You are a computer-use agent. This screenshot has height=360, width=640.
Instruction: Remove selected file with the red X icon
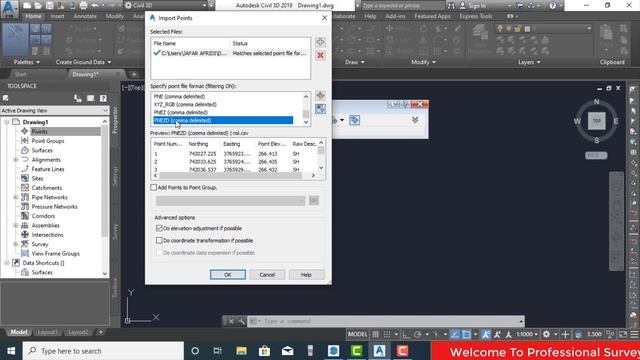pos(320,55)
